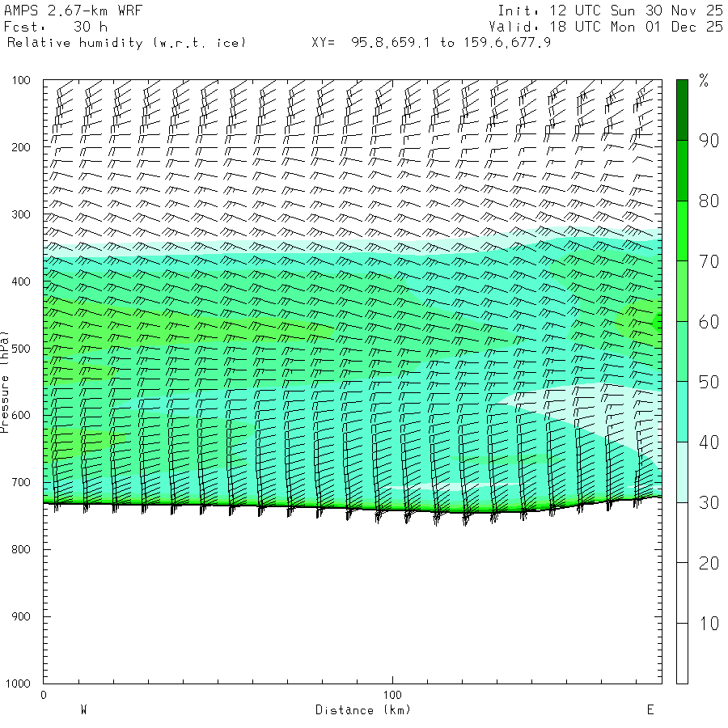Select the W marker below the x-axis
This screenshot has width=728, height=728.
point(83,710)
